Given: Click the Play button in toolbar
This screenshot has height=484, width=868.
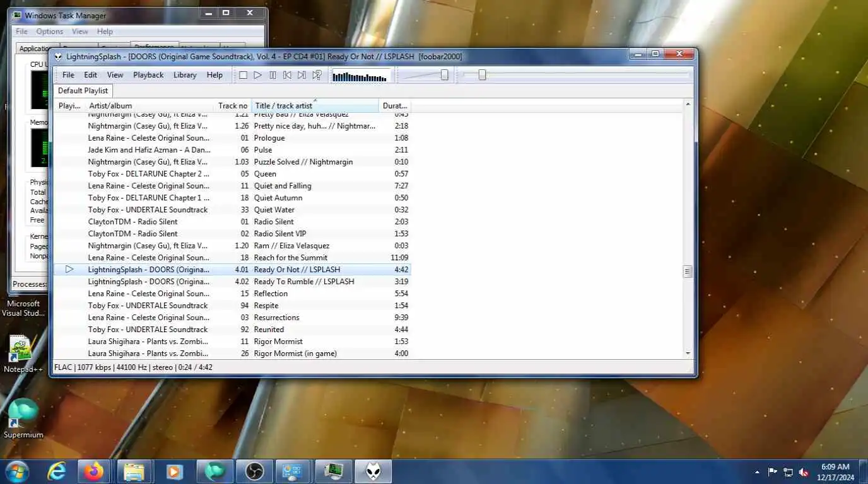Looking at the screenshot, I should [257, 75].
